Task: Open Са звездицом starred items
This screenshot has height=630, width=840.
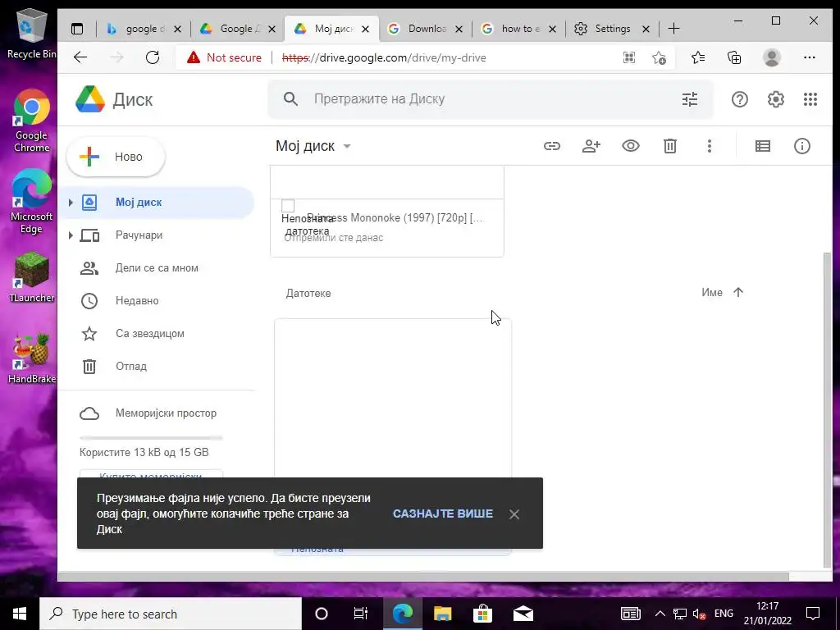Action: [157, 333]
